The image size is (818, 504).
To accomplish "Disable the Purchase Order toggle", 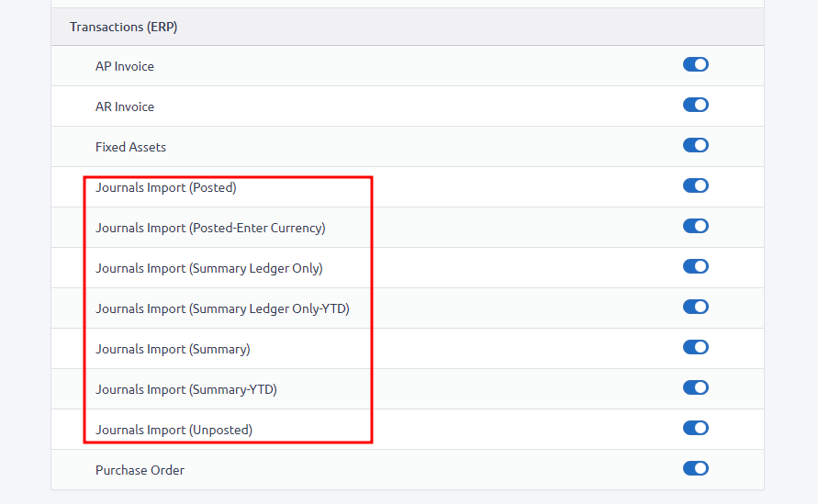I will [695, 468].
